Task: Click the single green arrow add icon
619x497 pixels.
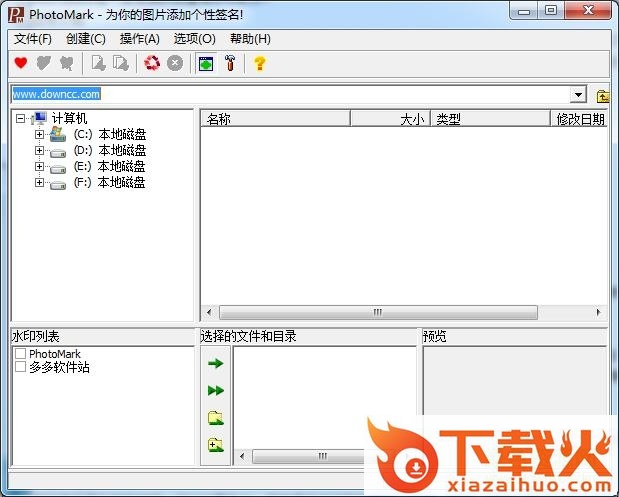Action: coord(216,363)
